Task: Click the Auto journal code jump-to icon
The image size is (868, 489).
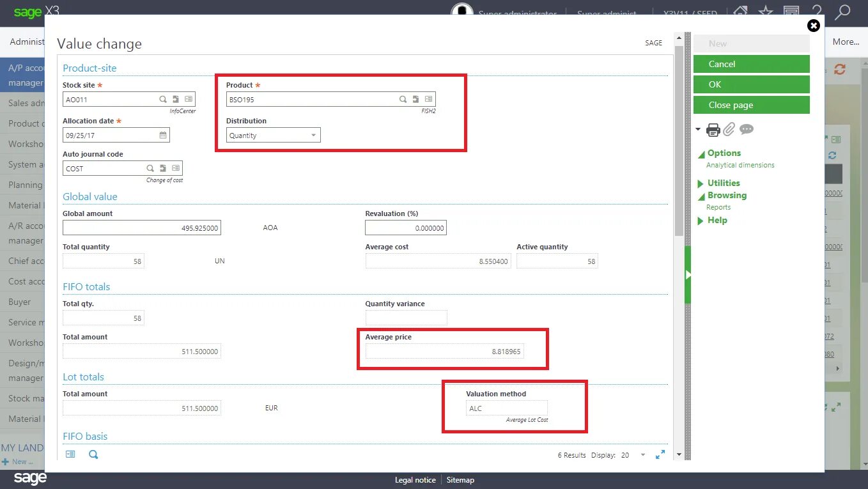Action: pos(163,168)
